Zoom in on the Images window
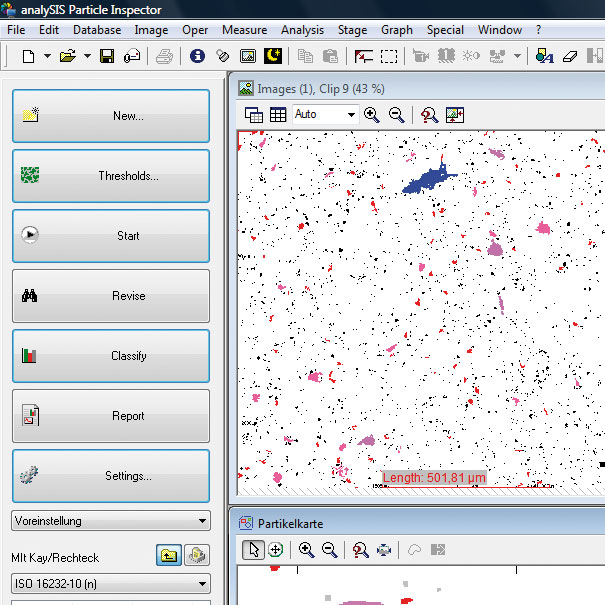The image size is (605, 605). tap(372, 115)
